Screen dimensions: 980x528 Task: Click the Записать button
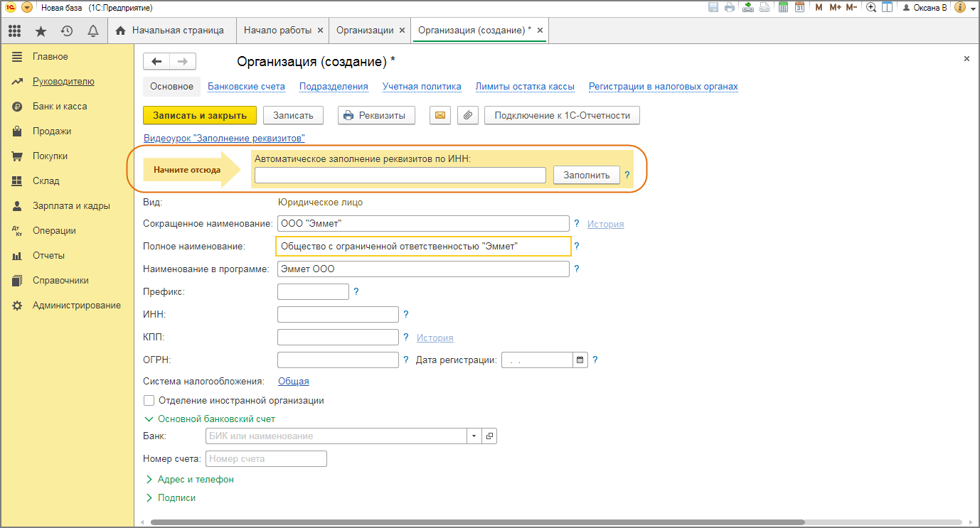pyautogui.click(x=293, y=115)
